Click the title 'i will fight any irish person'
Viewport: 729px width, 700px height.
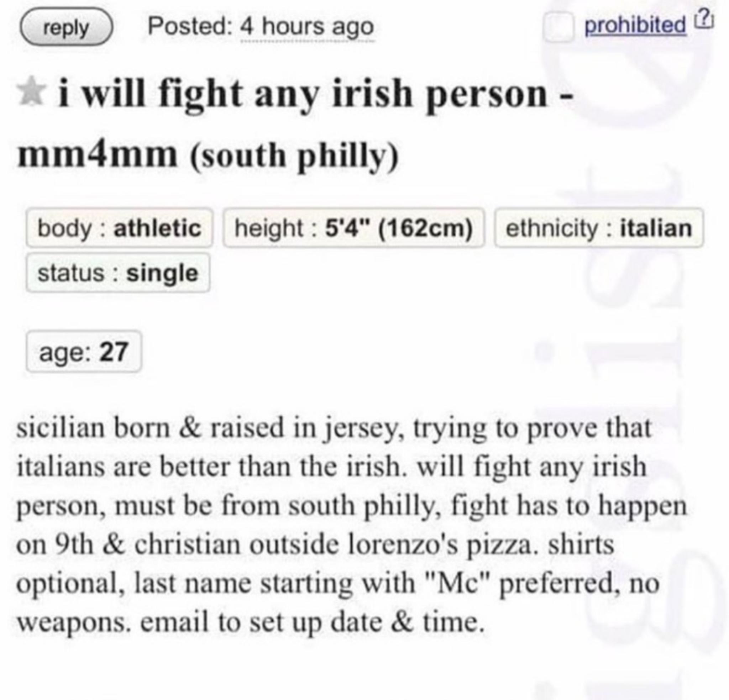point(303,95)
